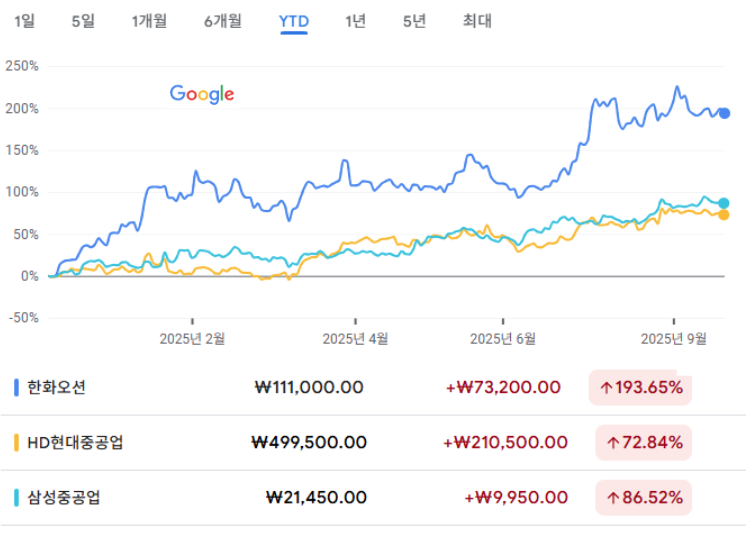Select the YTD tab
This screenshot has width=751, height=534.
pos(294,22)
